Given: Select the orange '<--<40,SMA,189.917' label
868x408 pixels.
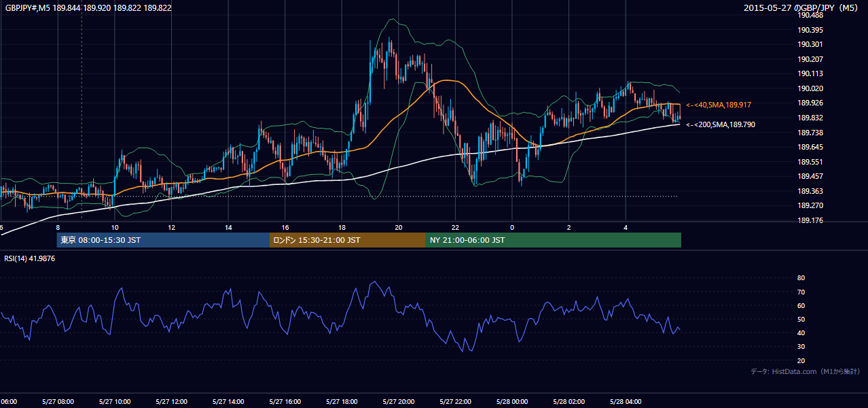Looking at the screenshot, I should pyautogui.click(x=720, y=105).
